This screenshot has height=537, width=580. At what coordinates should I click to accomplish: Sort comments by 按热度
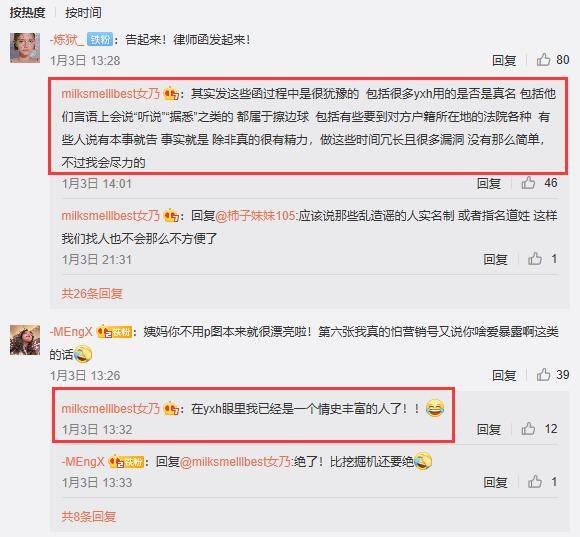pyautogui.click(x=27, y=12)
